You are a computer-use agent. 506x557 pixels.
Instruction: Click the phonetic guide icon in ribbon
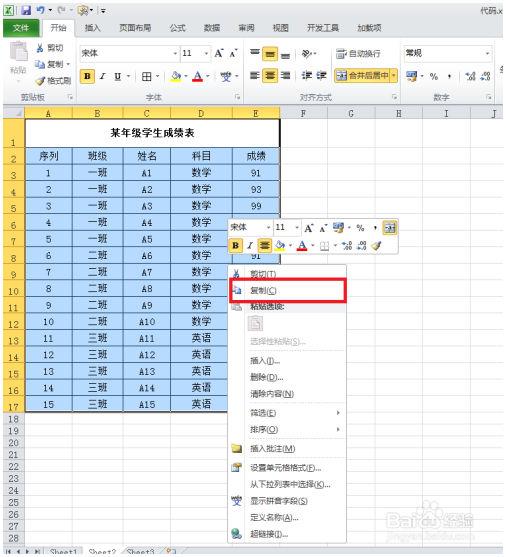coord(226,76)
